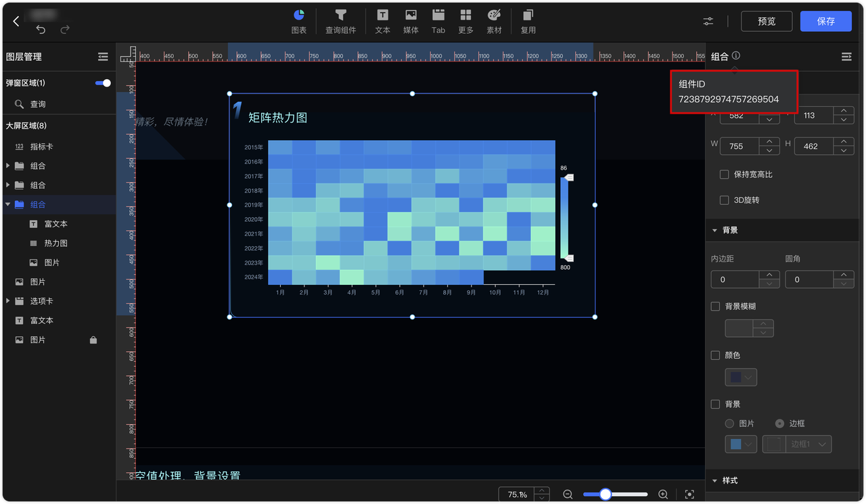Open the X position dropdown arrow
Screen dimensions: 866x504
(769, 119)
